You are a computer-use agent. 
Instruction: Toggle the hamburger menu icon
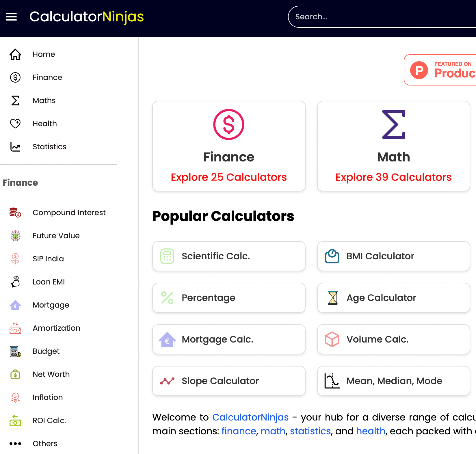click(11, 17)
